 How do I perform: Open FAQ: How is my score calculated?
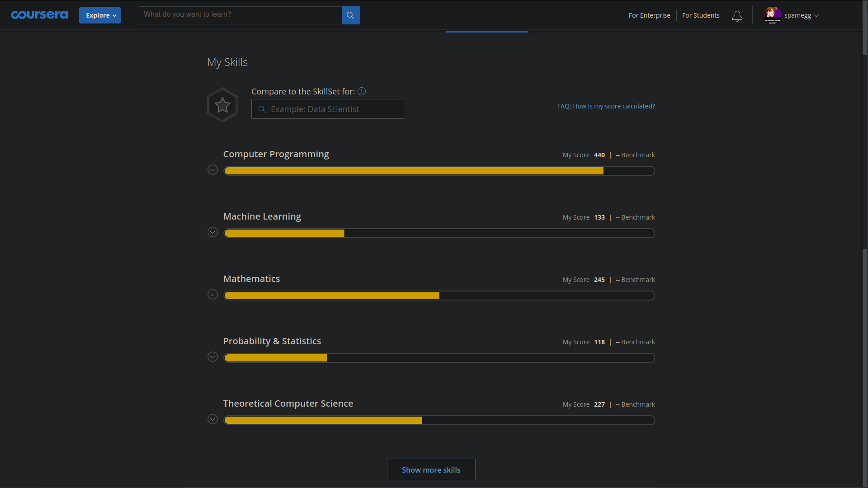(606, 106)
